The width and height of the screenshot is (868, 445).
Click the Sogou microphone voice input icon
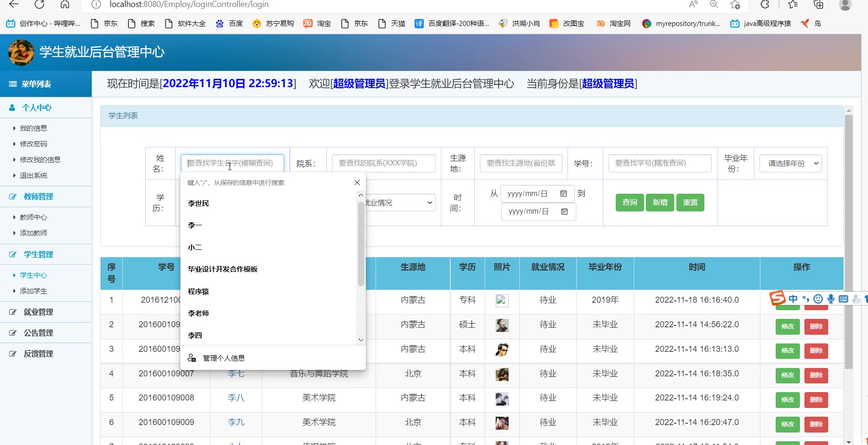pos(831,299)
